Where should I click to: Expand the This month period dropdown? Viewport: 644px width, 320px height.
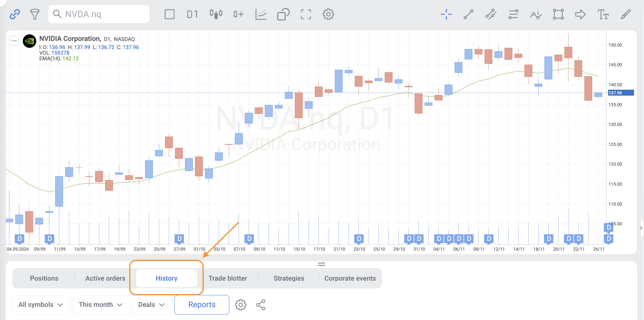click(101, 305)
